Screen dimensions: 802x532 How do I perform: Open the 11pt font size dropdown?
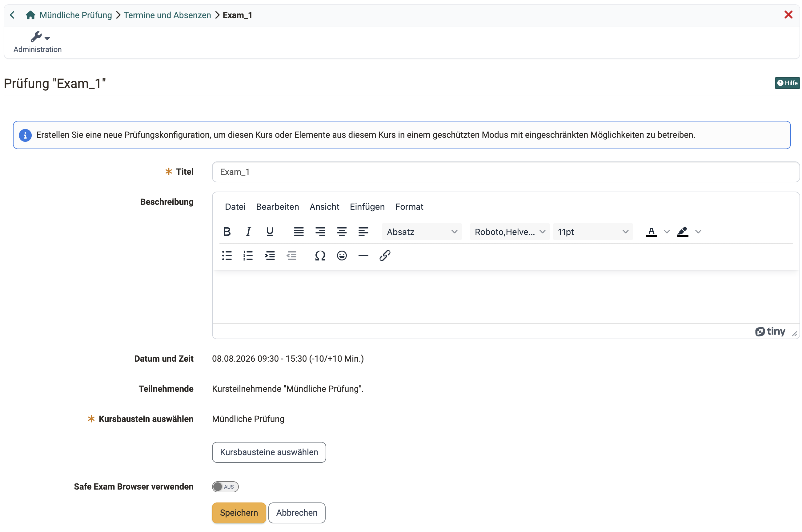[x=592, y=231]
